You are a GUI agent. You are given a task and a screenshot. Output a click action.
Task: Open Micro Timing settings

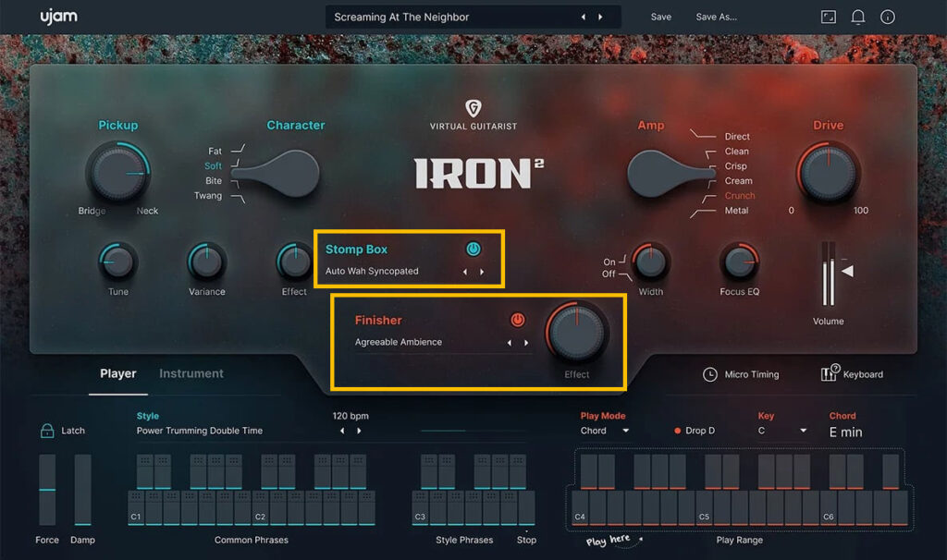point(741,374)
